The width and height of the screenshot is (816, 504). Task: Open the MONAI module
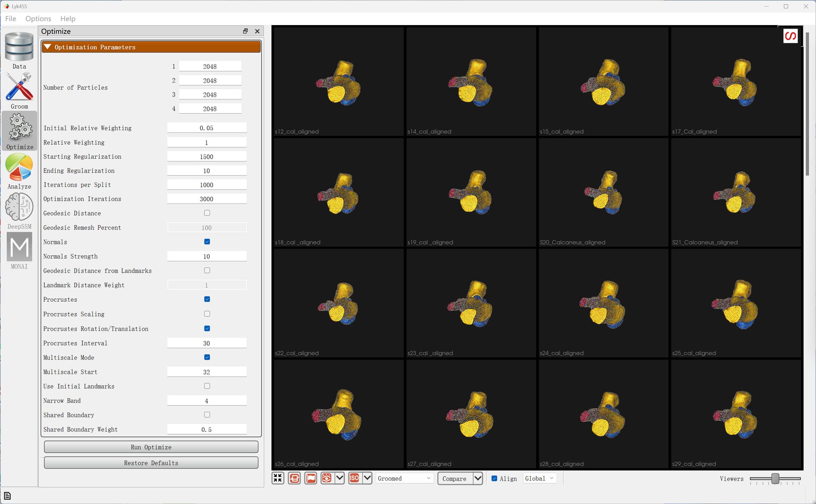(x=19, y=251)
